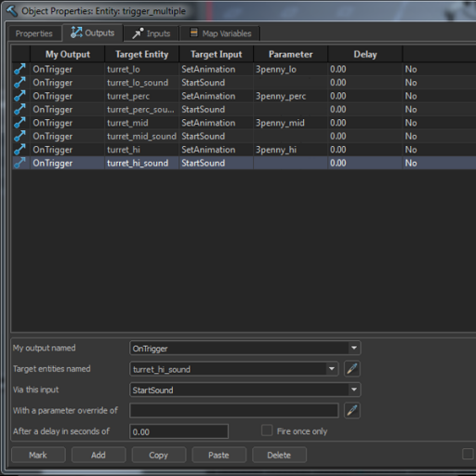This screenshot has width=476, height=476.
Task: Go to Map Variables tab
Action: pyautogui.click(x=220, y=33)
